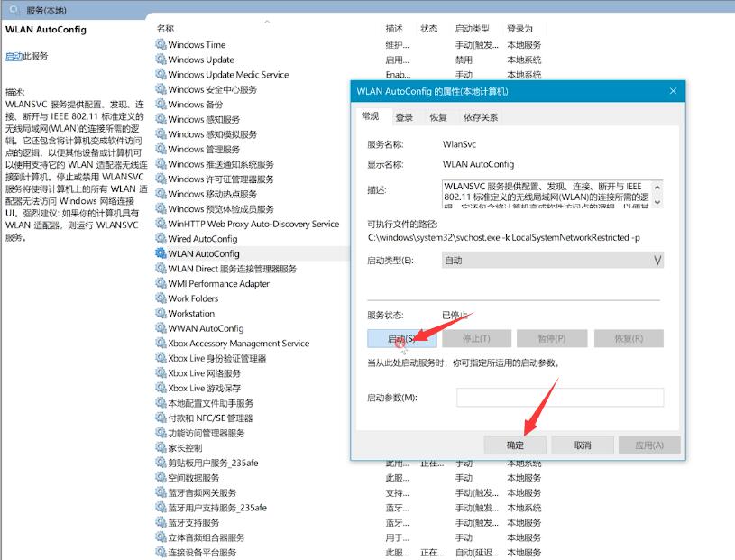Open the 启动类型 dropdown set to 自动
The width and height of the screenshot is (735, 560).
coord(553,260)
